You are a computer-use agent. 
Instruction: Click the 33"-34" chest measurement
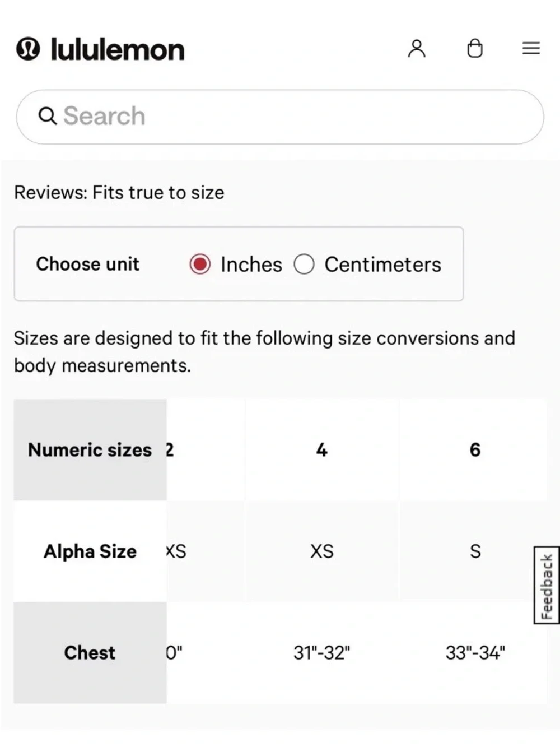tap(475, 653)
